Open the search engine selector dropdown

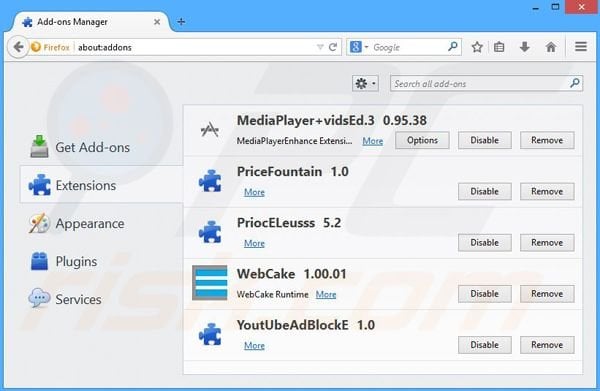coord(359,47)
